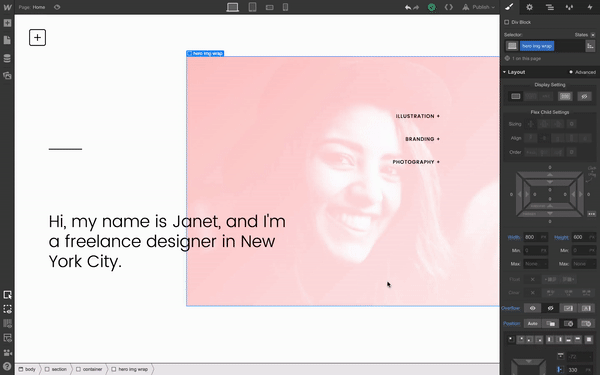Click the redo arrow

point(416,7)
